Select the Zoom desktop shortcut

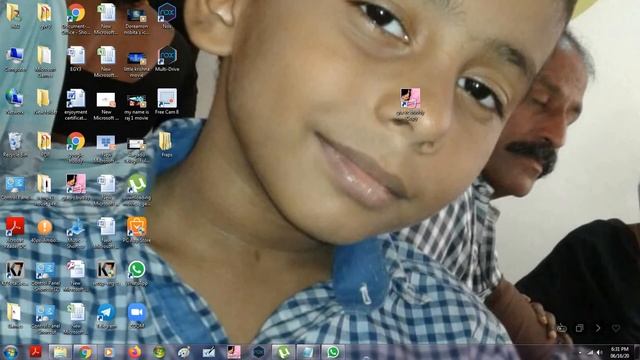click(x=136, y=316)
